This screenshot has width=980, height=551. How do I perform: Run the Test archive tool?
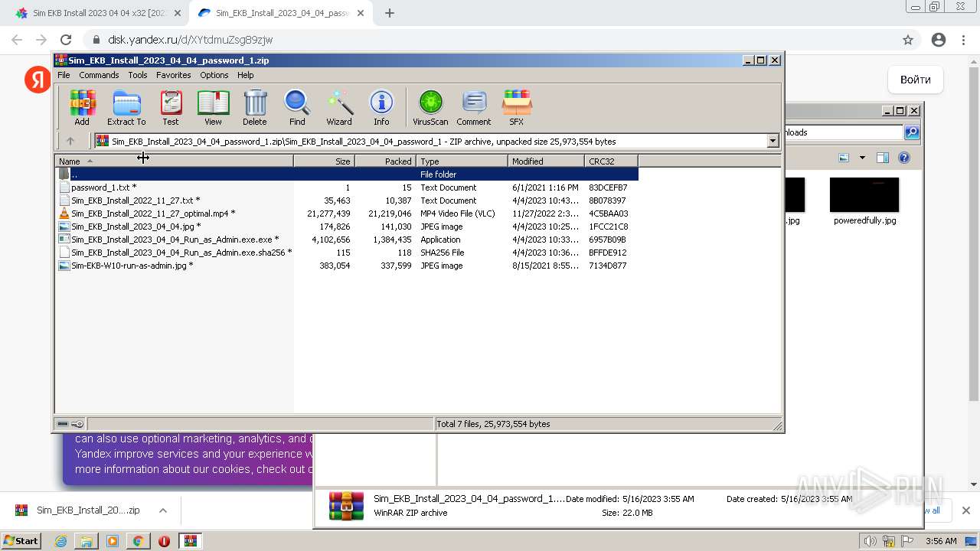pyautogui.click(x=171, y=107)
